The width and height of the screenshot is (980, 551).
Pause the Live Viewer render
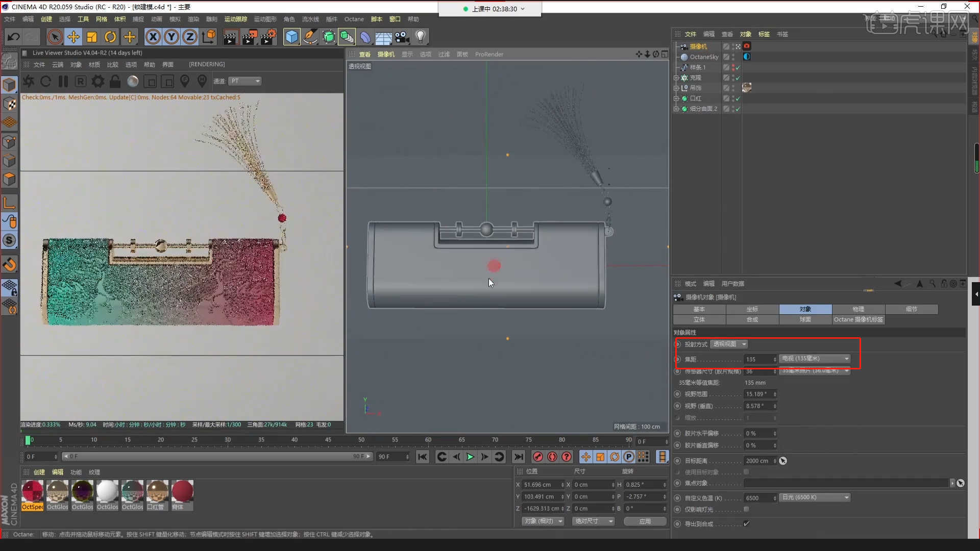[x=63, y=81]
